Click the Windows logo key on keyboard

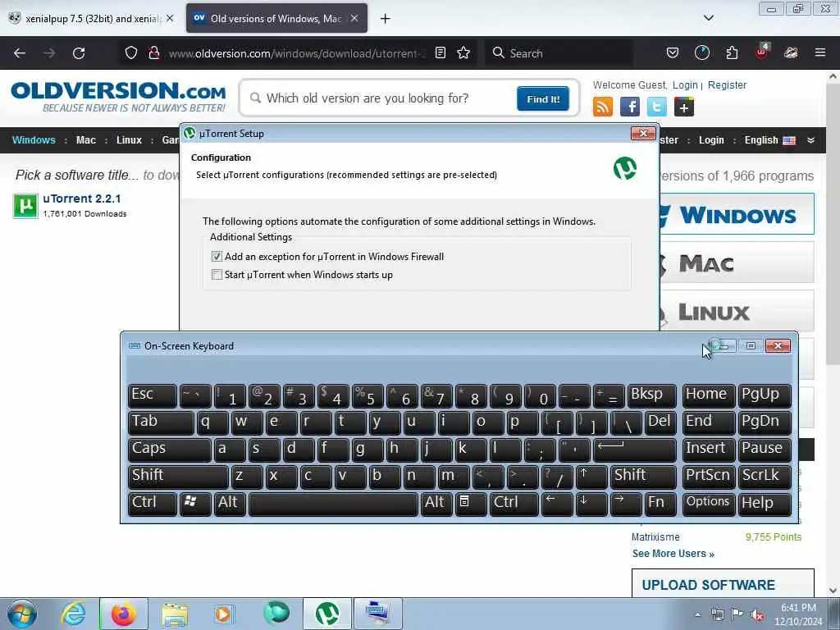click(195, 503)
